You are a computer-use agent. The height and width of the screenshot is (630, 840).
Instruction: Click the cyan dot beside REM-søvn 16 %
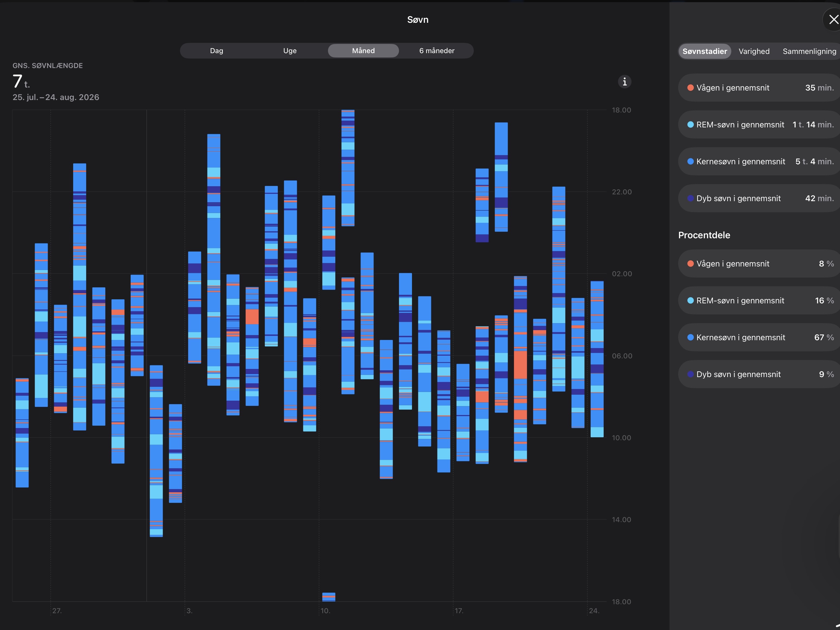click(x=690, y=300)
